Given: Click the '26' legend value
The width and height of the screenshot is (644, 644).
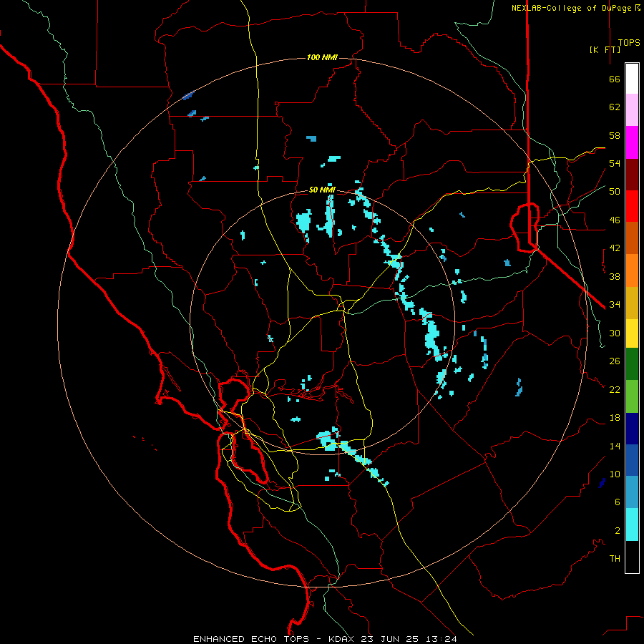Looking at the screenshot, I should (x=615, y=361).
